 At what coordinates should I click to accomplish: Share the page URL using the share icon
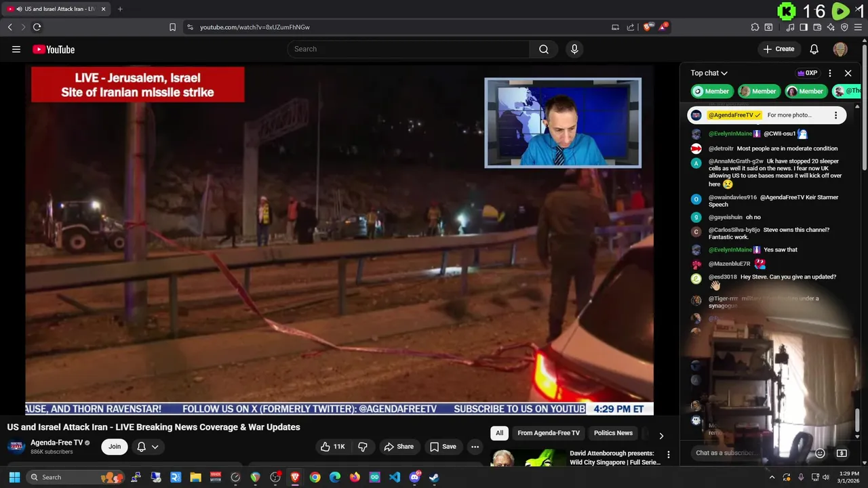click(631, 27)
